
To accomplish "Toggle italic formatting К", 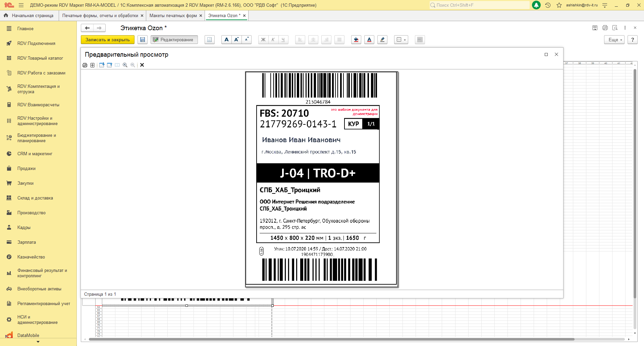I will [x=273, y=40].
